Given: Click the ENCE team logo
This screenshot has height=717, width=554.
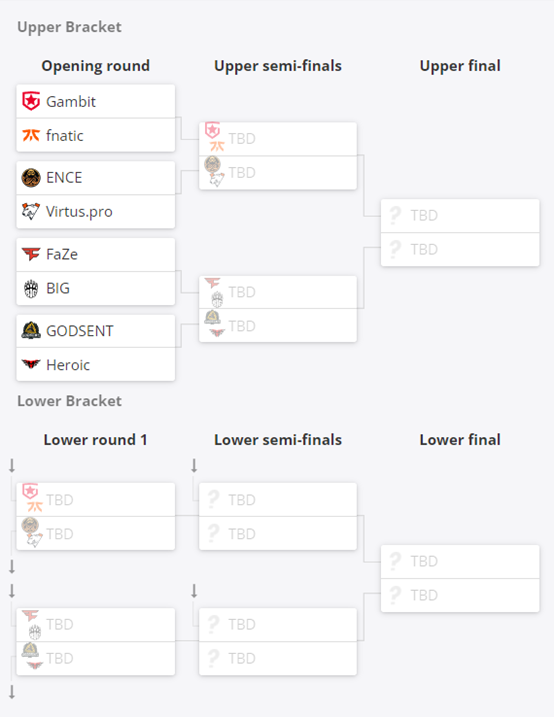Looking at the screenshot, I should (31, 177).
